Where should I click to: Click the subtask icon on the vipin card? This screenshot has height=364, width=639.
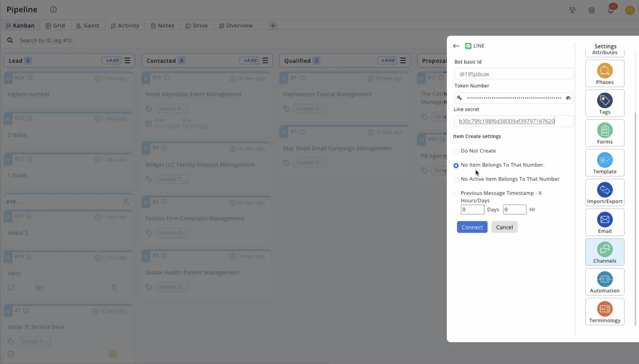pyautogui.click(x=38, y=287)
